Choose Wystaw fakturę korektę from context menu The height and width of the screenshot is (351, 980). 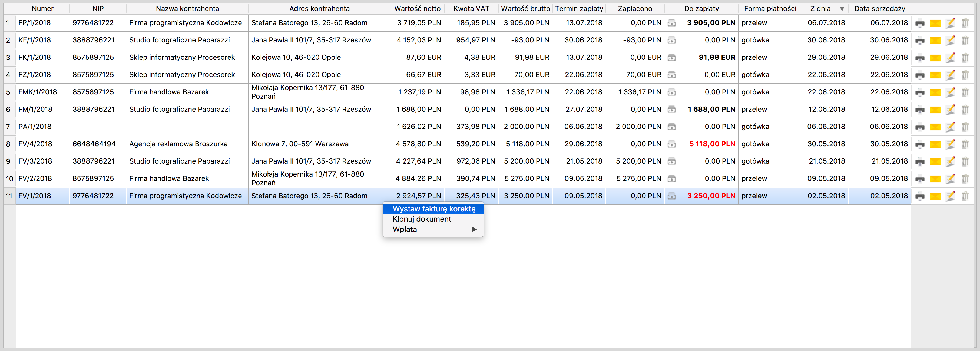433,209
